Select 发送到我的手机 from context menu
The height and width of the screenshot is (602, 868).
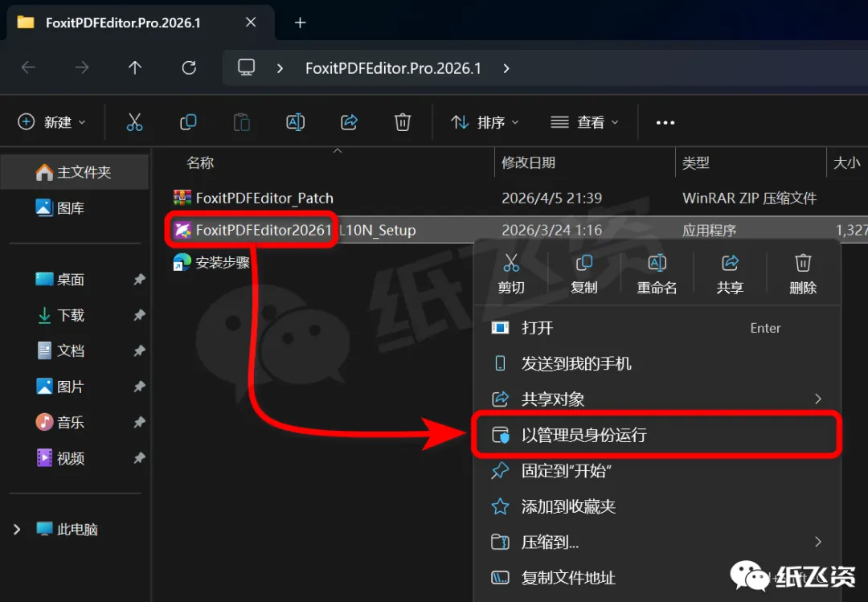tap(657, 363)
